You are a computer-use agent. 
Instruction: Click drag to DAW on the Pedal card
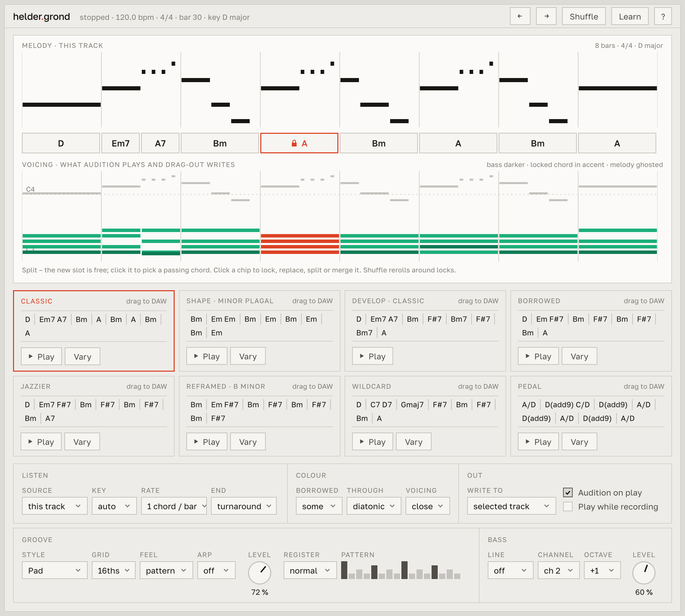click(x=644, y=386)
